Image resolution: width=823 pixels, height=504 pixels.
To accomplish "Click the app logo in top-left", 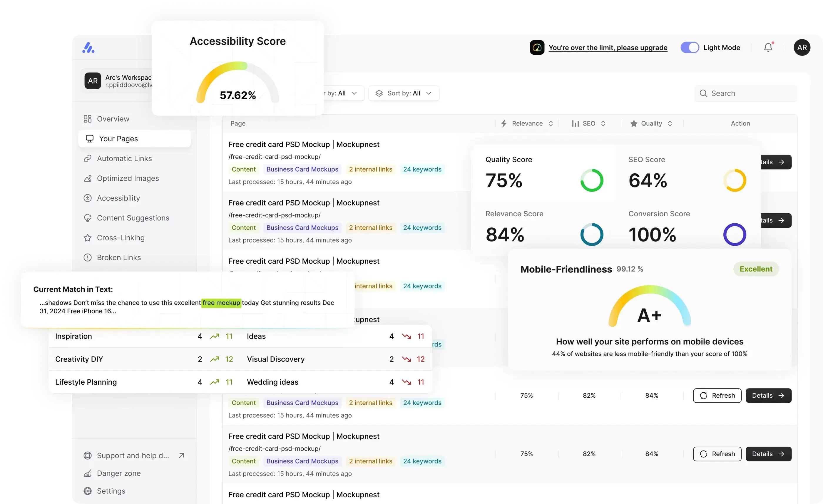I will (88, 47).
